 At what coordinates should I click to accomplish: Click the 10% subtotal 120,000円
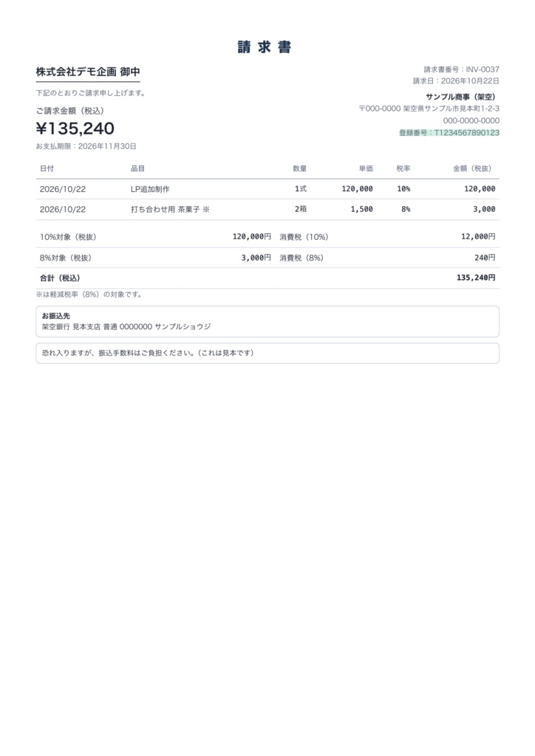[252, 237]
